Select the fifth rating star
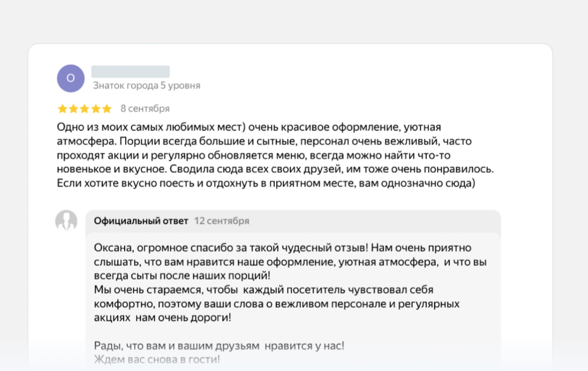 [x=107, y=109]
